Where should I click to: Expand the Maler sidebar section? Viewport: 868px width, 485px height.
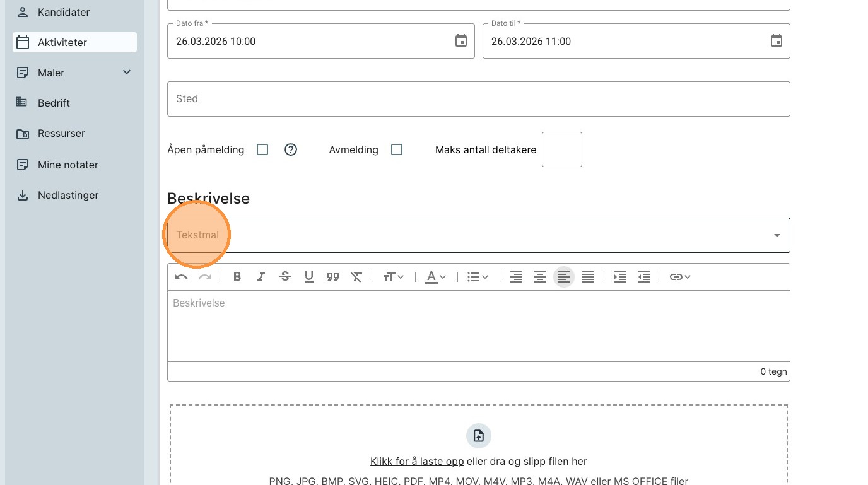tap(126, 73)
